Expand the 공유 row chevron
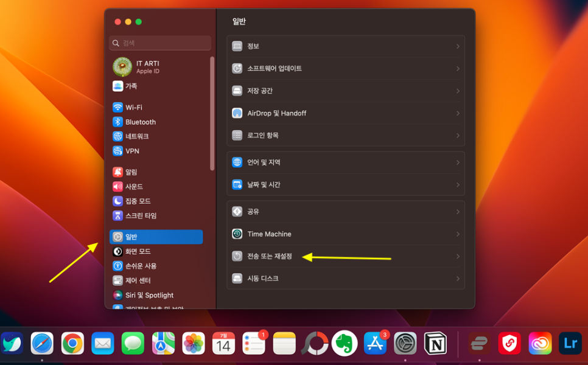This screenshot has height=365, width=588. pos(458,212)
